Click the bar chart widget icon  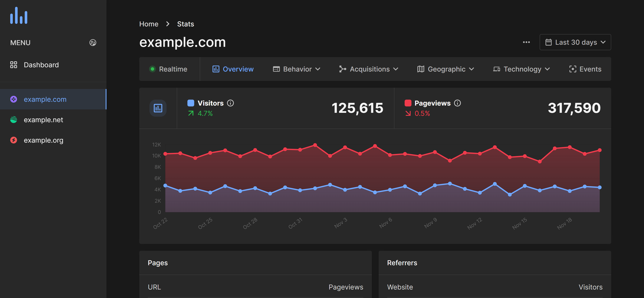click(158, 108)
